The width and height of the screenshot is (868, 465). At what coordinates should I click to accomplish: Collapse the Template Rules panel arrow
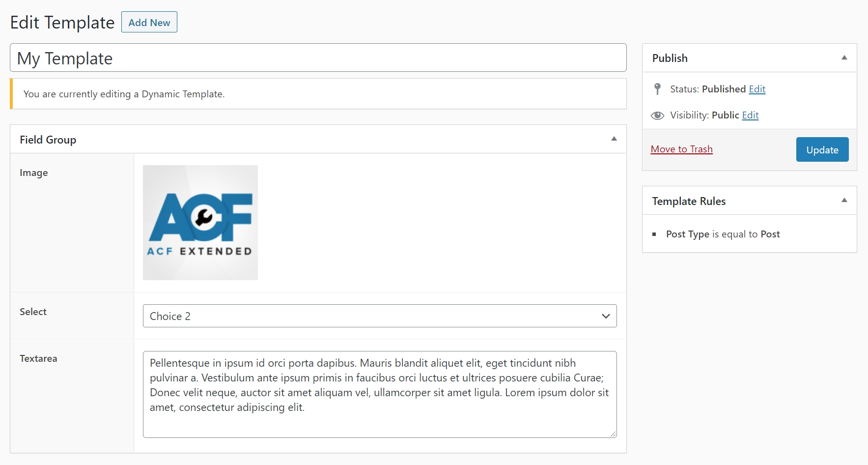coord(844,200)
